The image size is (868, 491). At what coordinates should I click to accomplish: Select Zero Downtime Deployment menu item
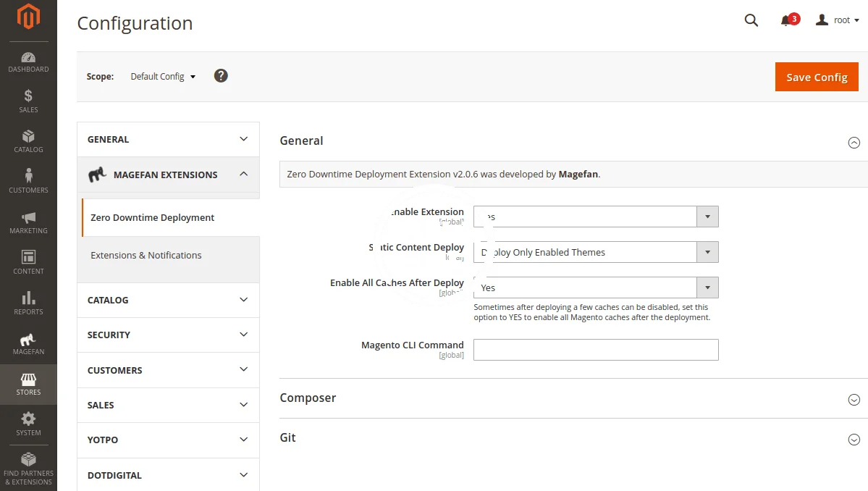point(153,217)
